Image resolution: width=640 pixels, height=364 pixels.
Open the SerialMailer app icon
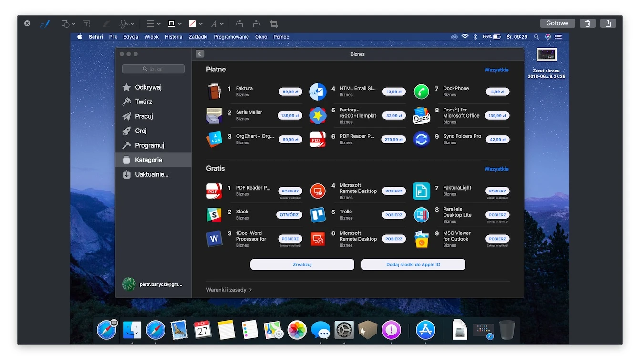214,115
